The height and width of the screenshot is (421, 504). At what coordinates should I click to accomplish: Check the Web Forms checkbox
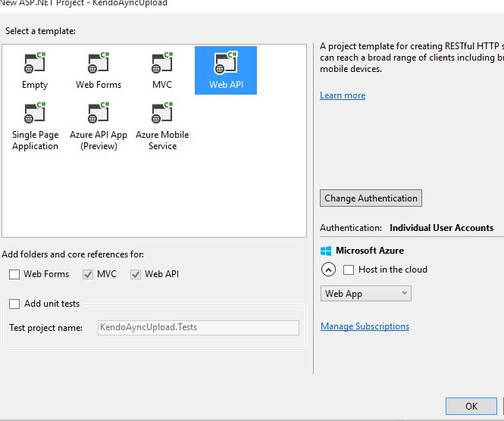pos(14,274)
